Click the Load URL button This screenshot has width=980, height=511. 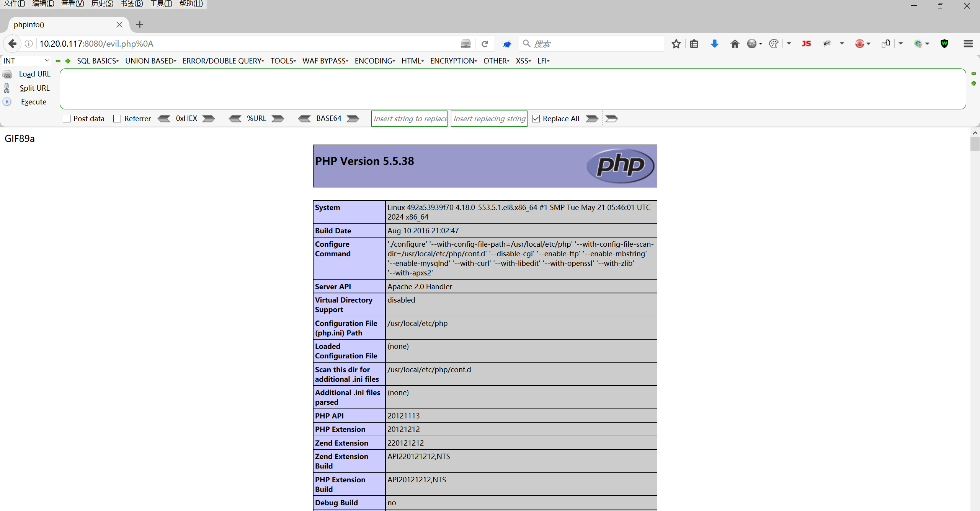click(34, 74)
